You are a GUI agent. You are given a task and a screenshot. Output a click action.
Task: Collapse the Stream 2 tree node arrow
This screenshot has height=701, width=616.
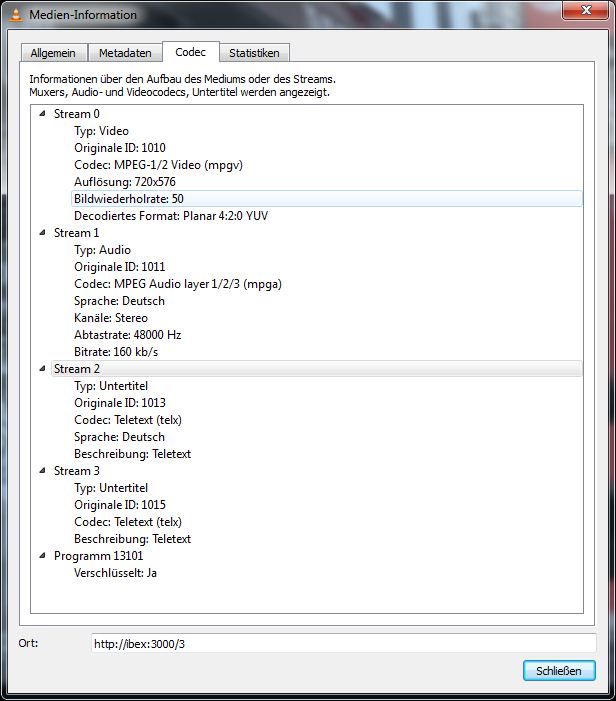click(42, 368)
